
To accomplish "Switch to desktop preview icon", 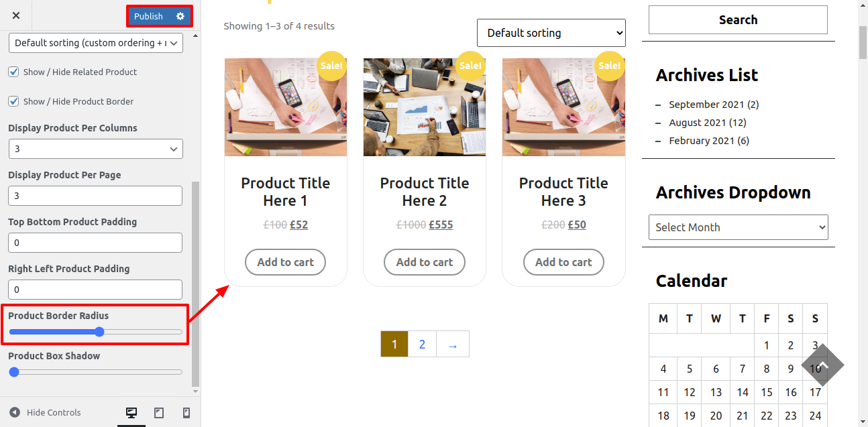I will click(x=131, y=412).
